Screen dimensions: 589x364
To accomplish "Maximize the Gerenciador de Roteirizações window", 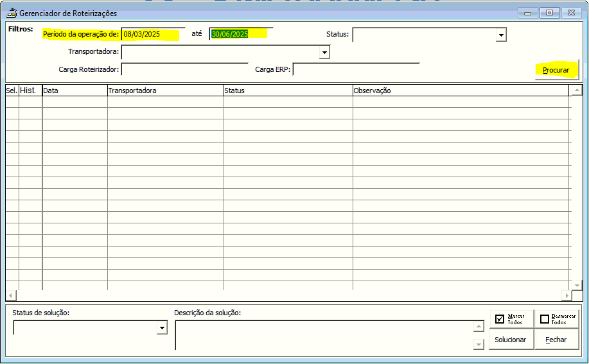I will [x=550, y=13].
